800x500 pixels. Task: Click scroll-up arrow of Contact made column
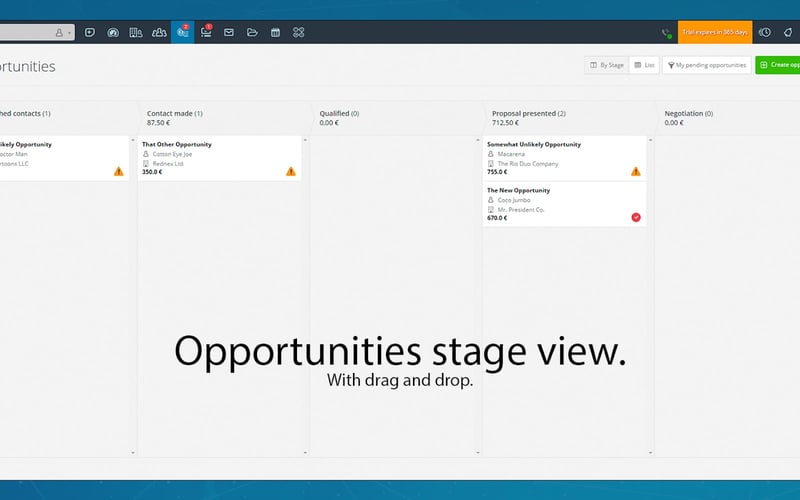pyautogui.click(x=305, y=140)
